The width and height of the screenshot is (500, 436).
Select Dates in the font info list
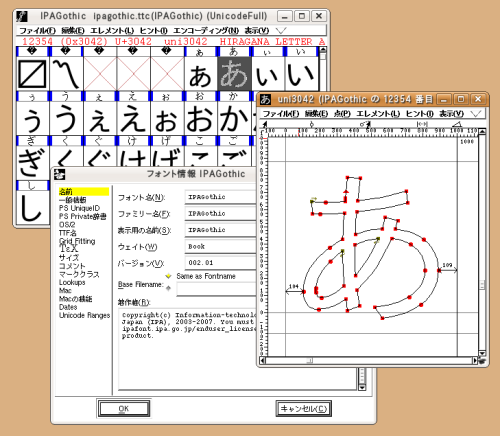(68, 307)
